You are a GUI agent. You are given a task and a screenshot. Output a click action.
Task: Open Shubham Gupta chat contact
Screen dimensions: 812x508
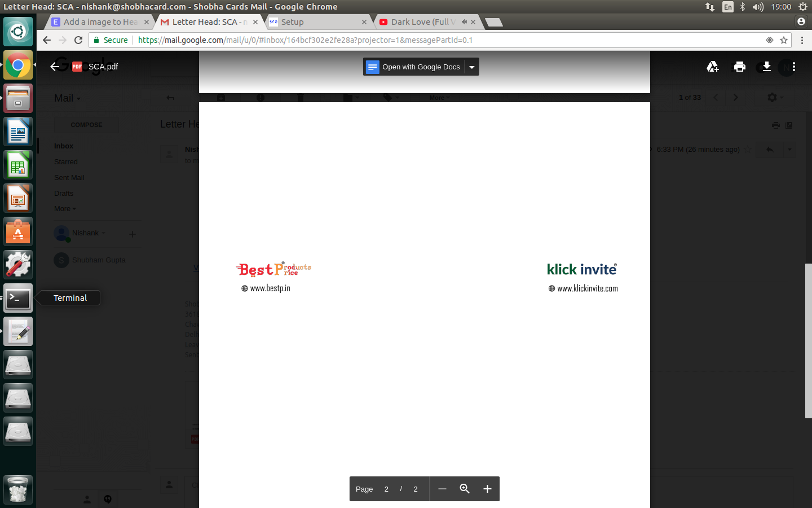coord(99,260)
